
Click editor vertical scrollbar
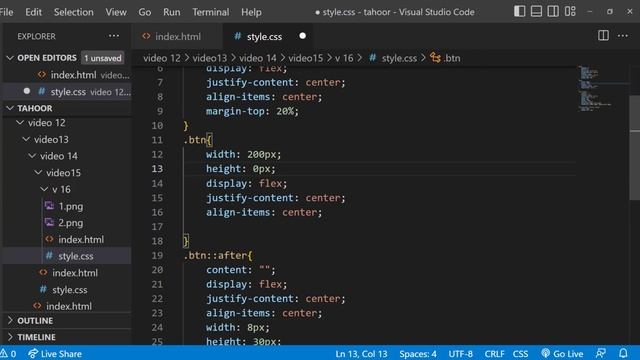[635, 148]
